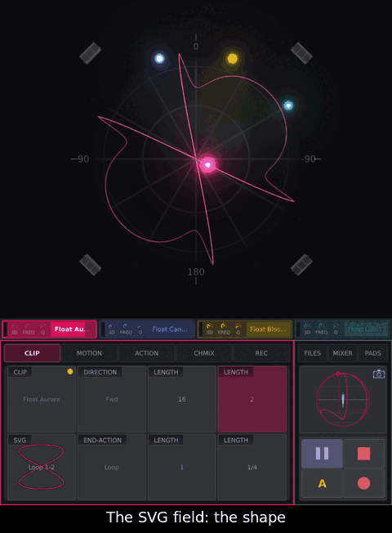Toggle the yellow A automation button

tap(322, 483)
